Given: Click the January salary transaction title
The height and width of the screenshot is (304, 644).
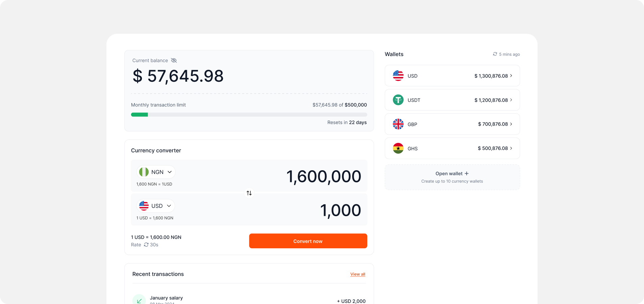Looking at the screenshot, I should point(166,298).
